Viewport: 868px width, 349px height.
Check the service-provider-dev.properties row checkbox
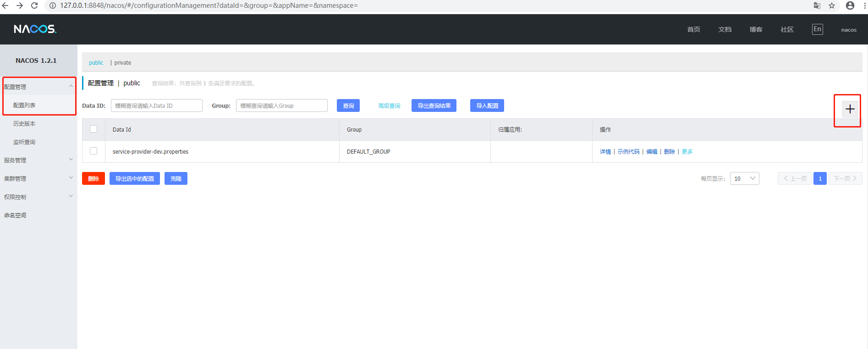pos(93,151)
